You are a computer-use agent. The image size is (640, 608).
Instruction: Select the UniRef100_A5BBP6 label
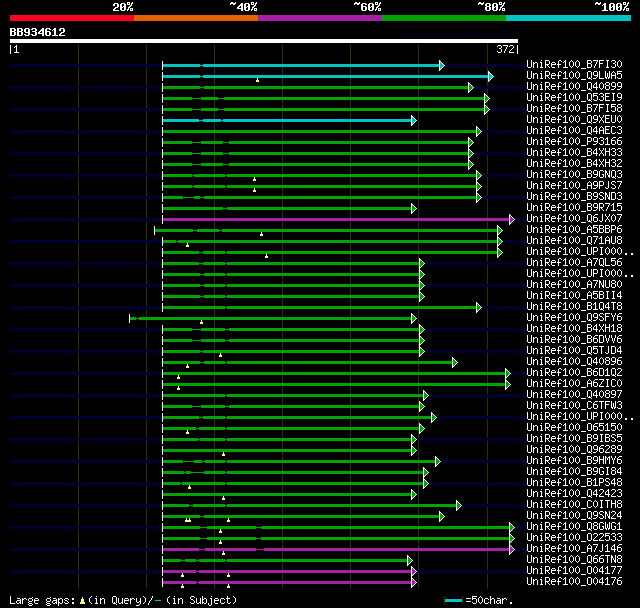[574, 230]
